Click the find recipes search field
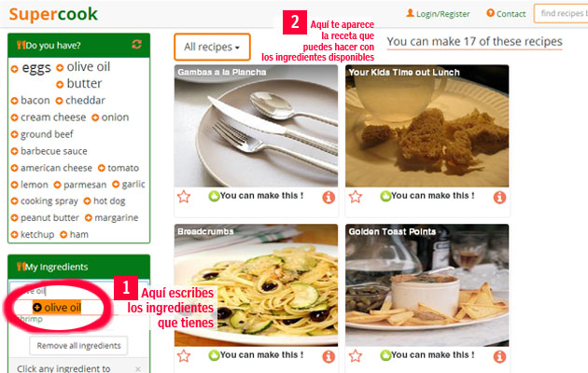The image size is (588, 373). 561,13
